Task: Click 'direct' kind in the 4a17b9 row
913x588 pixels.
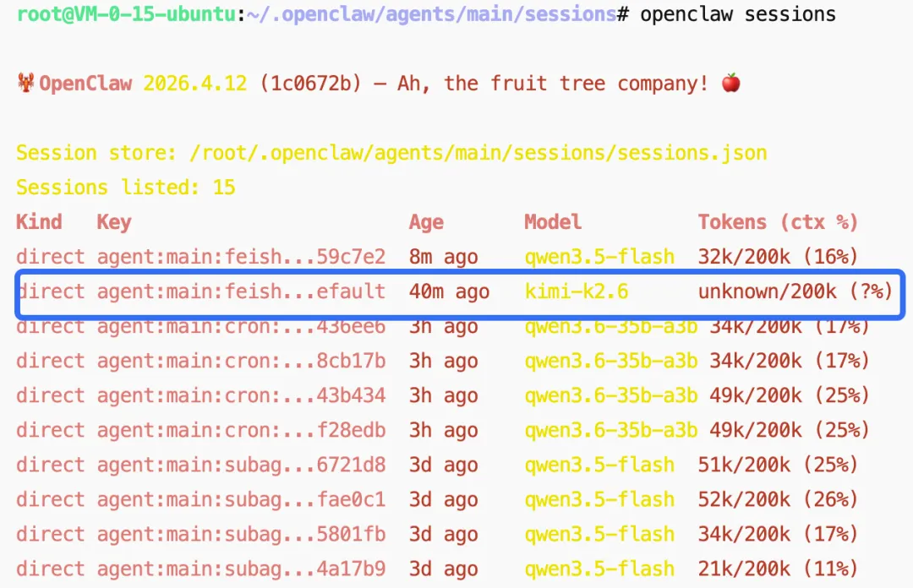Action: pos(51,569)
